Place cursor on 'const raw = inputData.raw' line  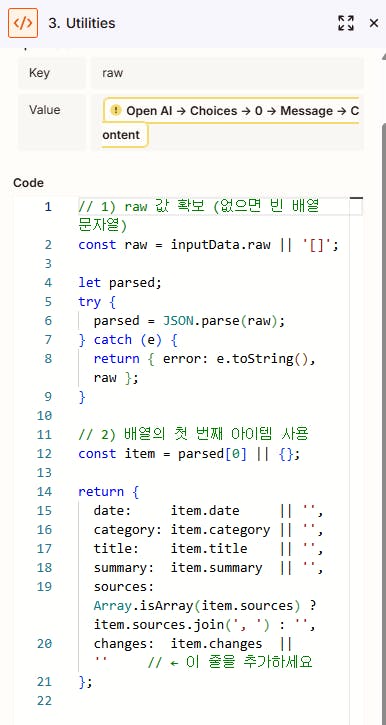pos(208,245)
